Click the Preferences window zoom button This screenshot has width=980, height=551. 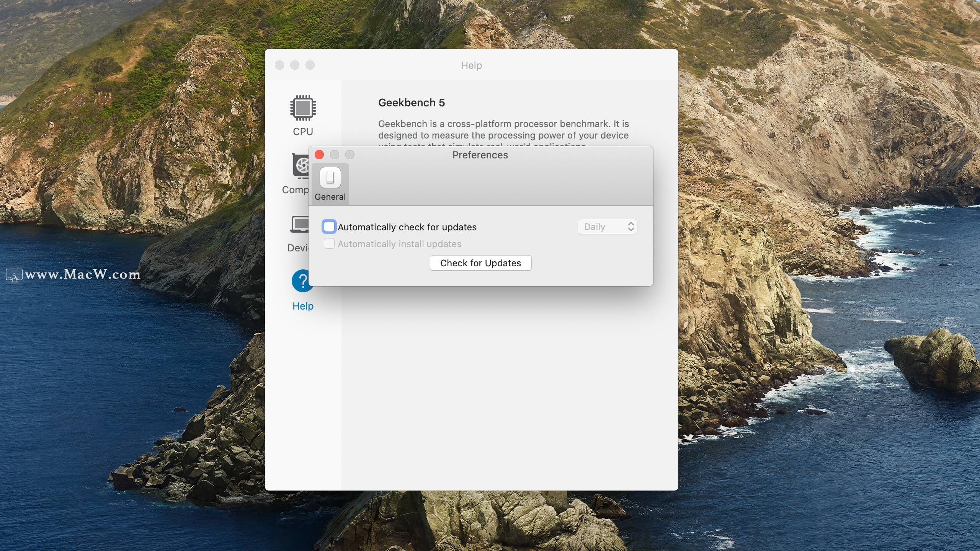pyautogui.click(x=350, y=155)
